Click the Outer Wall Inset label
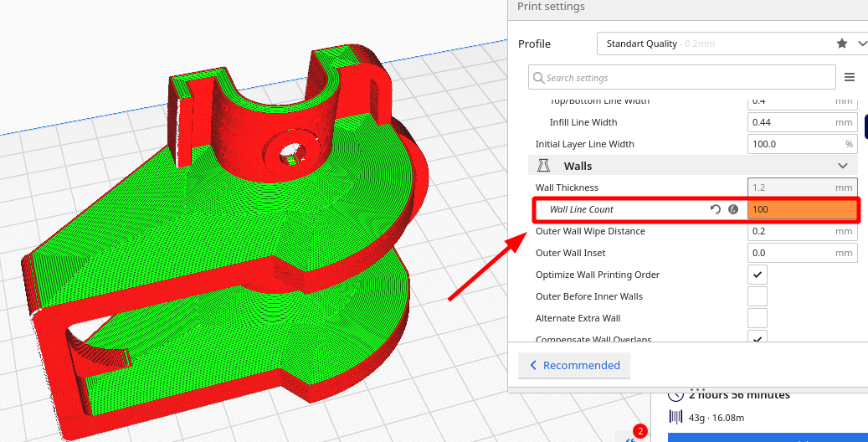 570,253
